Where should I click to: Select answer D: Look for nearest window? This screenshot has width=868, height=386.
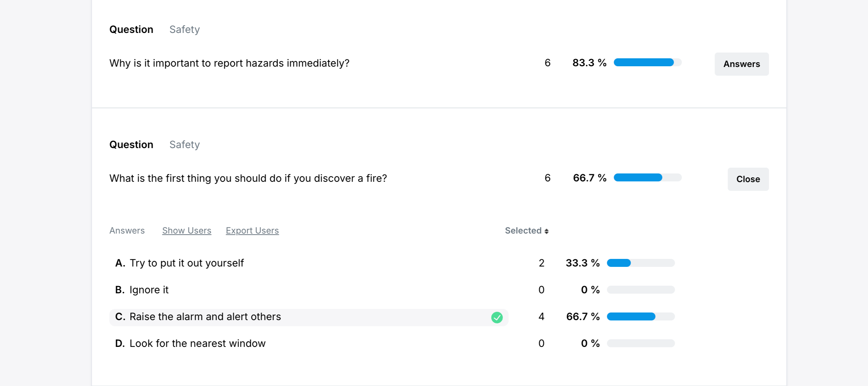pyautogui.click(x=197, y=343)
